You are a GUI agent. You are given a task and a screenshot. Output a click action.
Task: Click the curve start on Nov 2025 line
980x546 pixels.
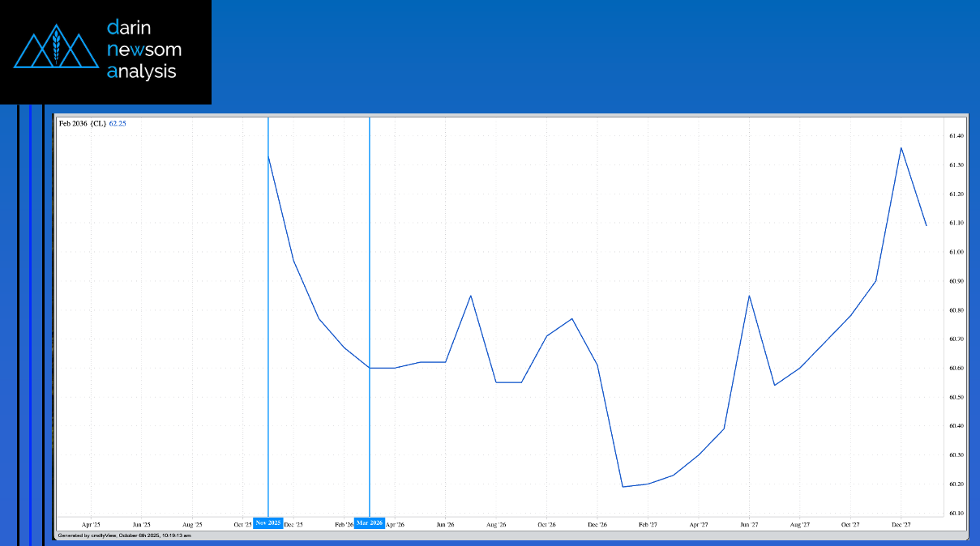[x=268, y=156]
